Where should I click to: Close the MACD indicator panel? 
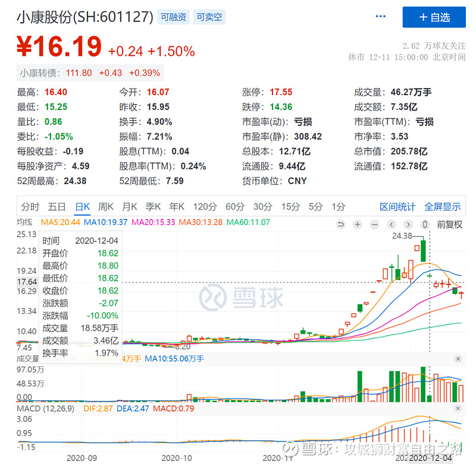pyautogui.click(x=458, y=409)
